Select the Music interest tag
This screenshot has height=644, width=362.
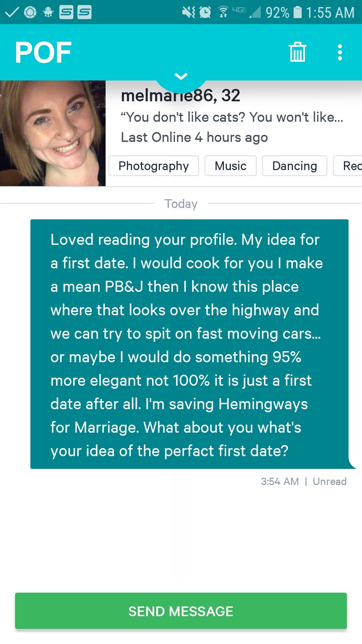coord(230,166)
